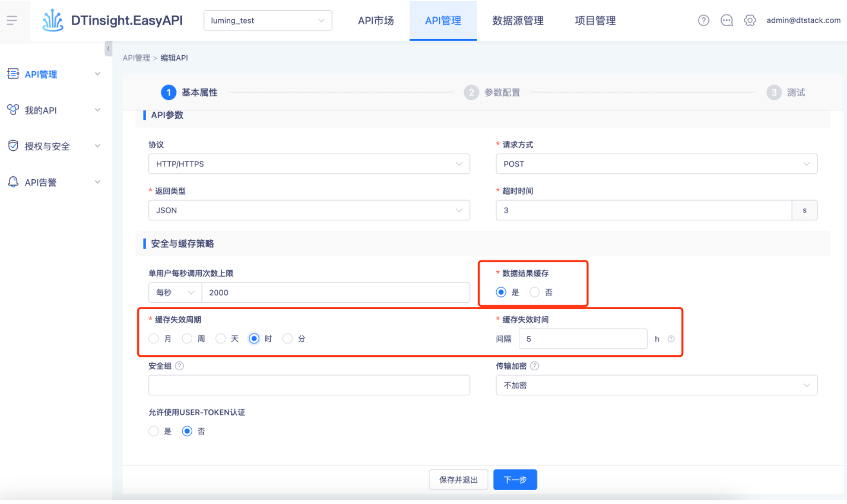Toggle the hamburger menu icon
This screenshot has height=504, width=847.
[12, 20]
